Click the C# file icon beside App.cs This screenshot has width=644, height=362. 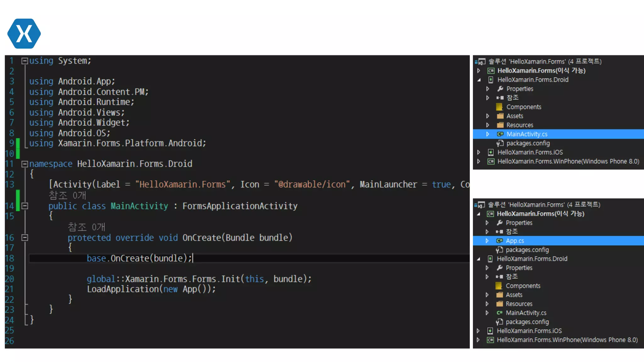[499, 241]
